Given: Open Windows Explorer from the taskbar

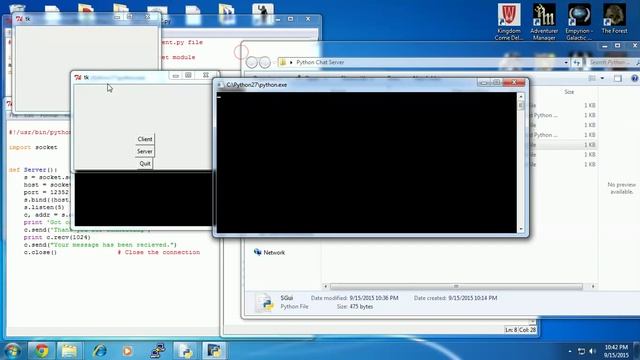Looking at the screenshot, I should click(69, 351).
